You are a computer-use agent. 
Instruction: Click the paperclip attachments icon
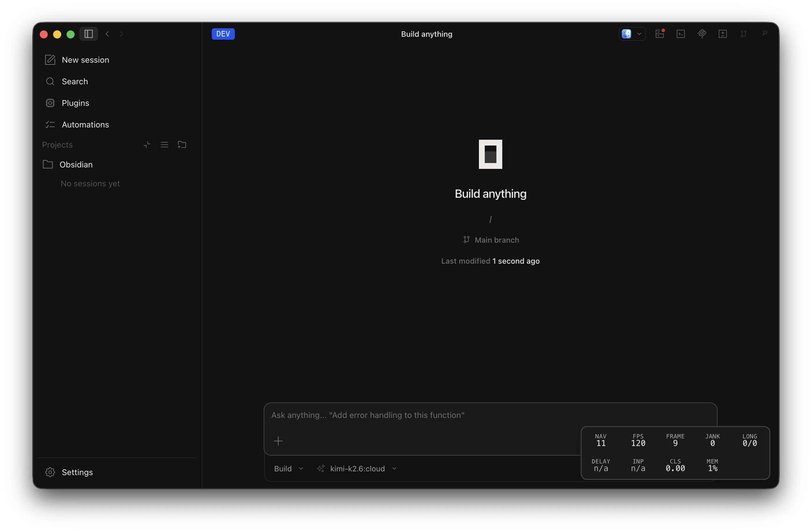point(702,34)
